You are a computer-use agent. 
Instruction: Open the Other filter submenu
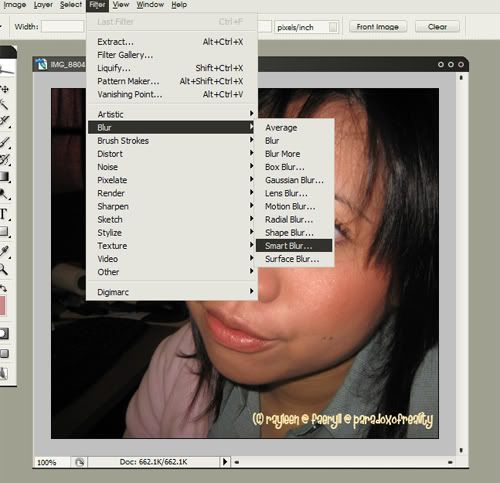pos(172,272)
